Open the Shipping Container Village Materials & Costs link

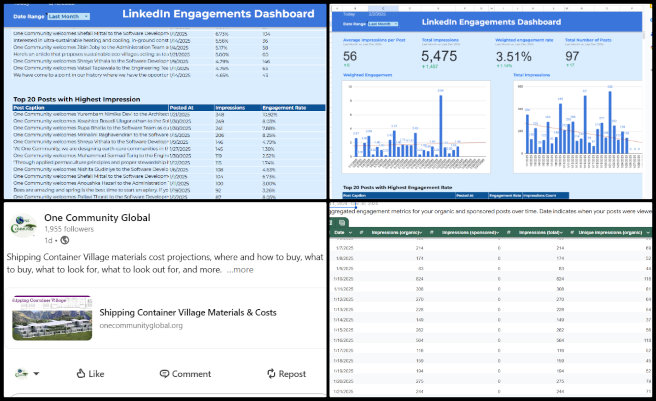pos(188,312)
